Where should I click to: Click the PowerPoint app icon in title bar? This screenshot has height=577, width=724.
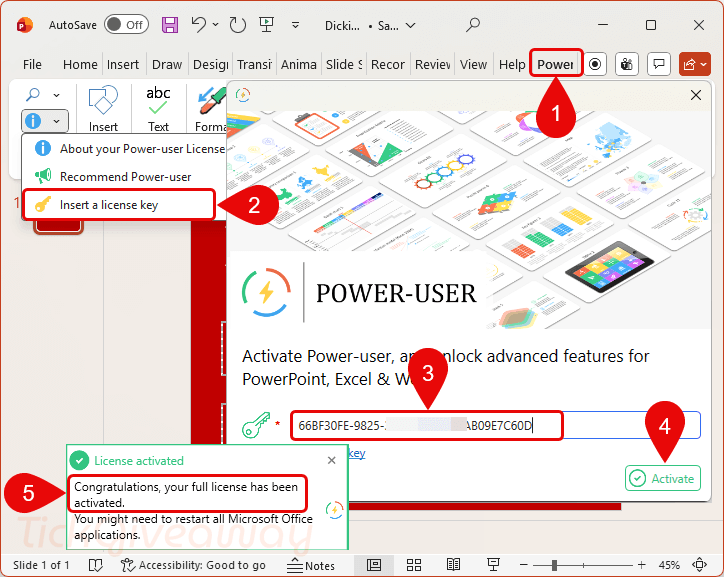[x=24, y=25]
